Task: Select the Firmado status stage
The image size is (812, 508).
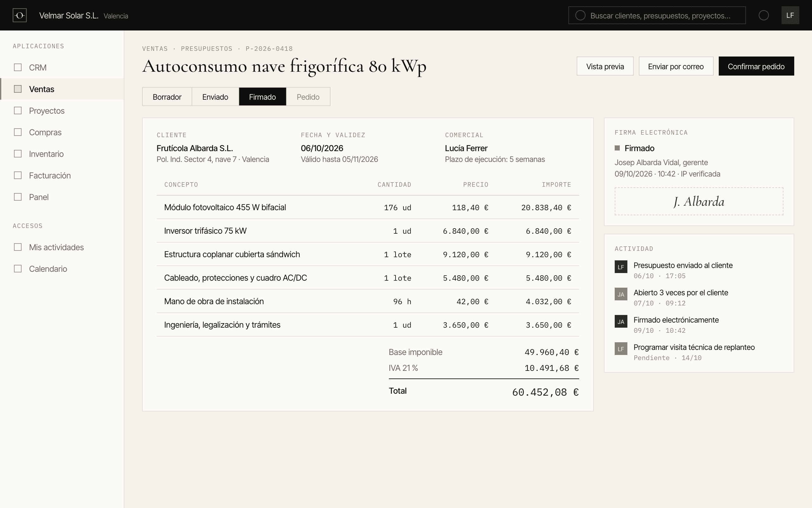Action: (x=262, y=97)
